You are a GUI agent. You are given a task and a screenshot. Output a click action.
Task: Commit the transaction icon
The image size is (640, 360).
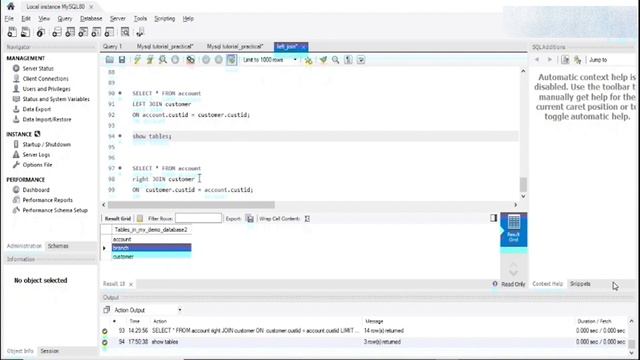point(206,60)
